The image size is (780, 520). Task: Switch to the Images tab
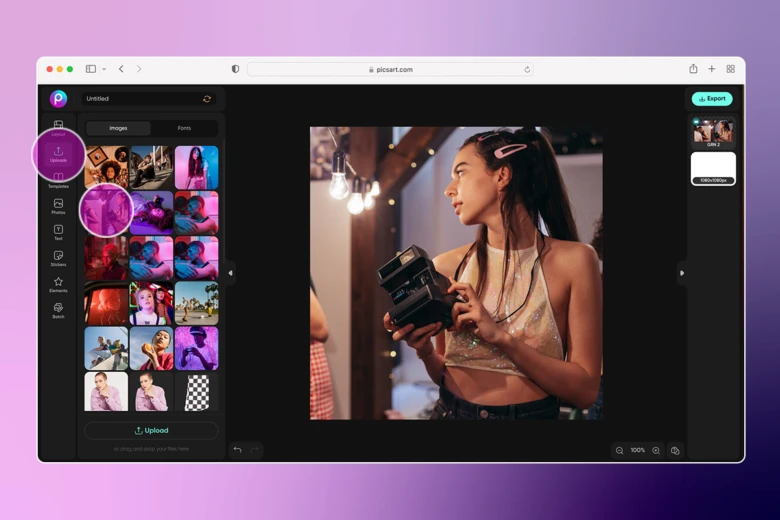click(118, 128)
